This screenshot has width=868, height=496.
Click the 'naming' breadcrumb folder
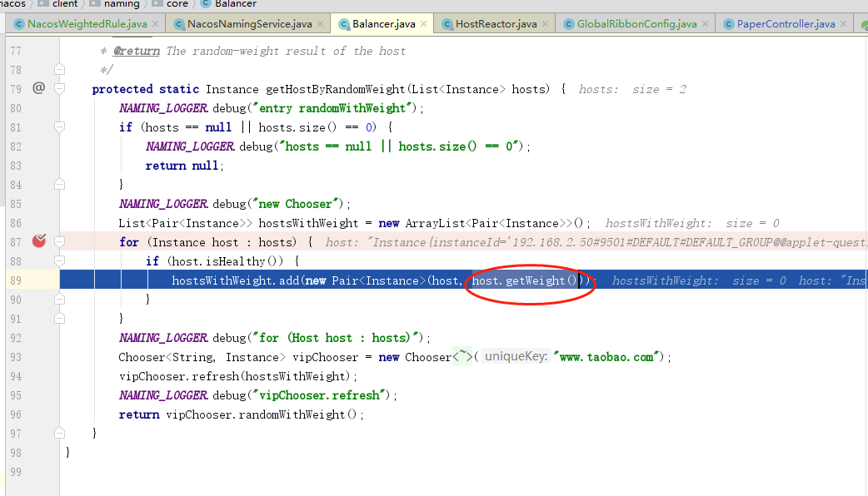[x=122, y=4]
